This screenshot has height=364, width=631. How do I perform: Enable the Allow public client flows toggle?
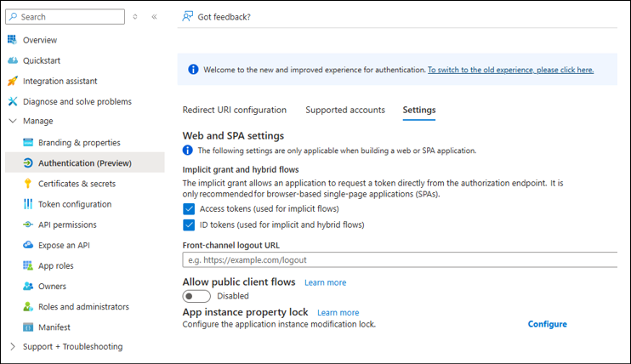tap(196, 296)
